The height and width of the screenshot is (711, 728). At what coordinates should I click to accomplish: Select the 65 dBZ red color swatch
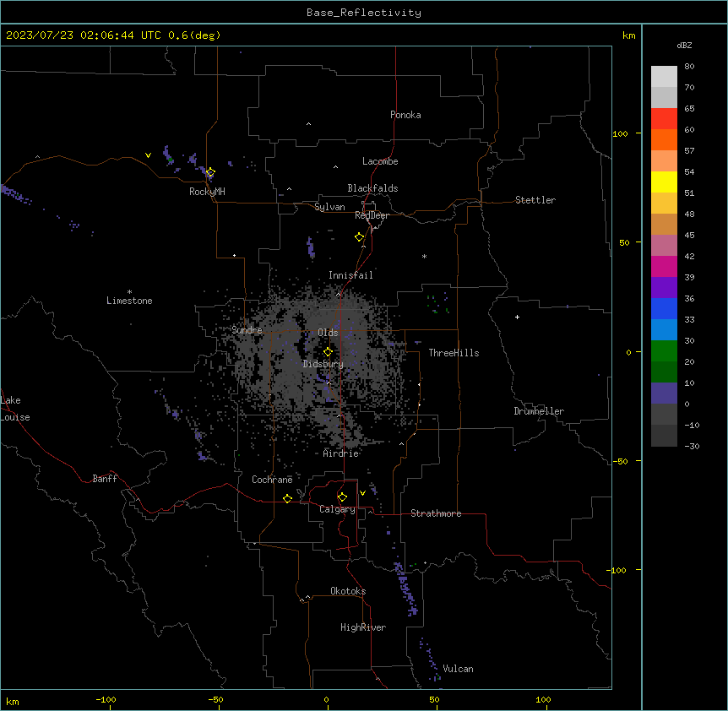[664, 118]
